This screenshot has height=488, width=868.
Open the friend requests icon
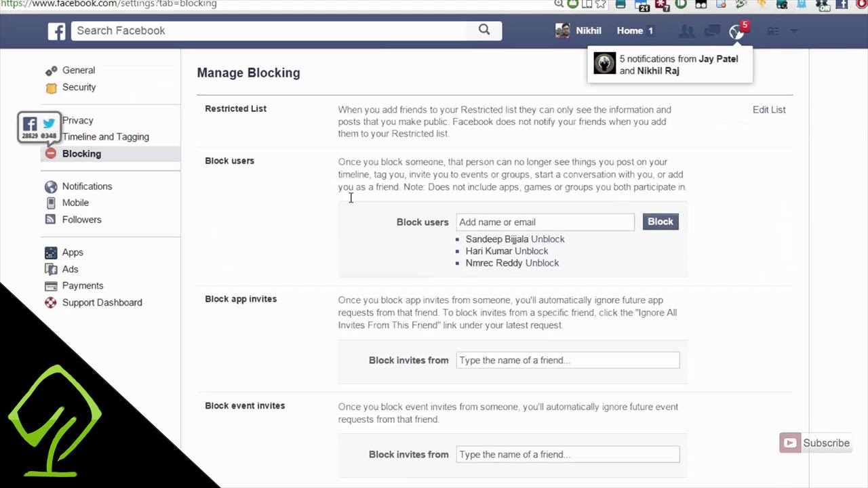tap(687, 31)
